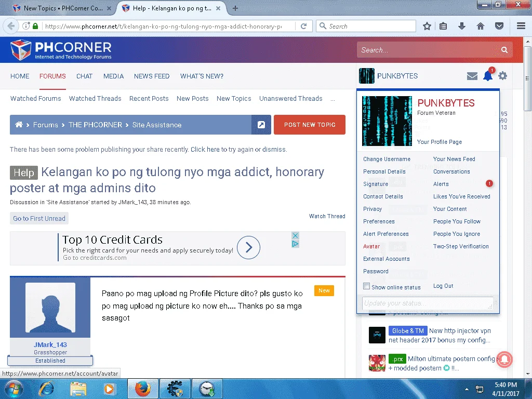The width and height of the screenshot is (532, 399).
Task: Open Two-Step Verification link
Action: point(461,246)
